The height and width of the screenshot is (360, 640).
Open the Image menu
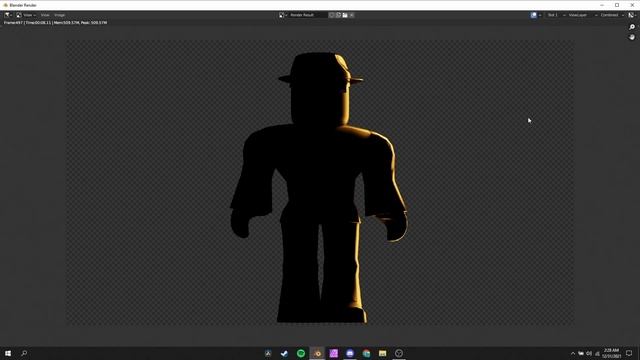60,15
